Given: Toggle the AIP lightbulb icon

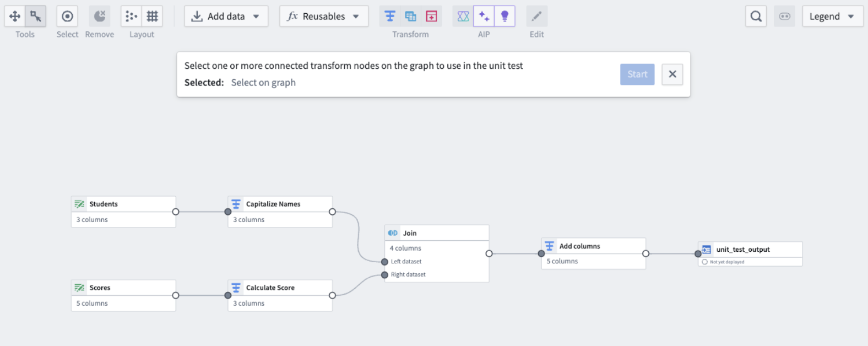Looking at the screenshot, I should 504,17.
